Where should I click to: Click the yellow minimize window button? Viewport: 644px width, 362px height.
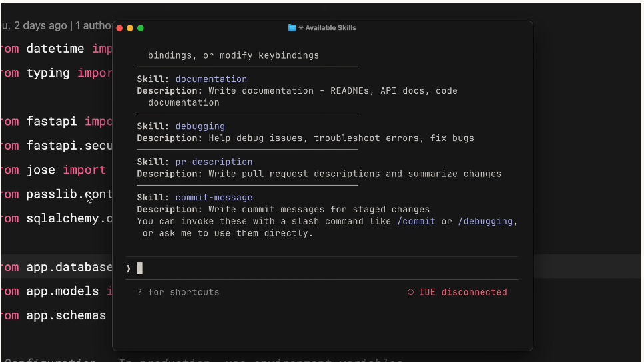pyautogui.click(x=130, y=28)
